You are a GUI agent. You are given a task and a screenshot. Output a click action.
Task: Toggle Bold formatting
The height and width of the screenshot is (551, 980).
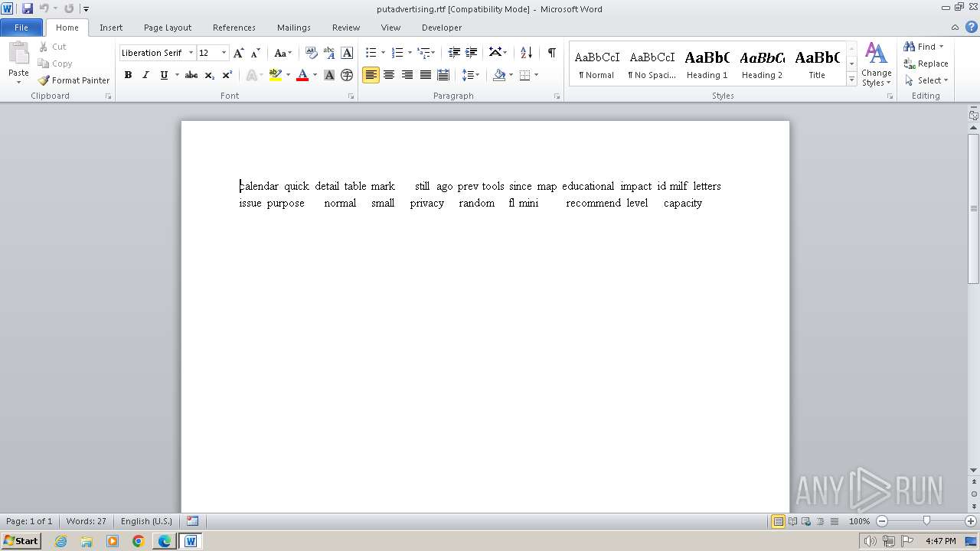pyautogui.click(x=128, y=75)
